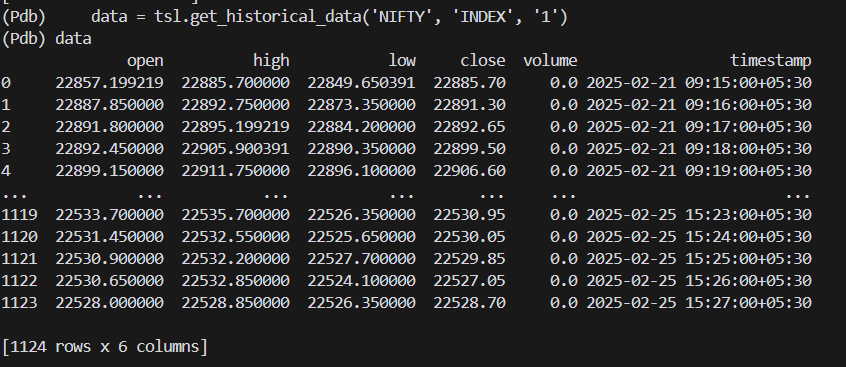Click close value 22891.30 in row 1
846x367 pixels.
469,104
